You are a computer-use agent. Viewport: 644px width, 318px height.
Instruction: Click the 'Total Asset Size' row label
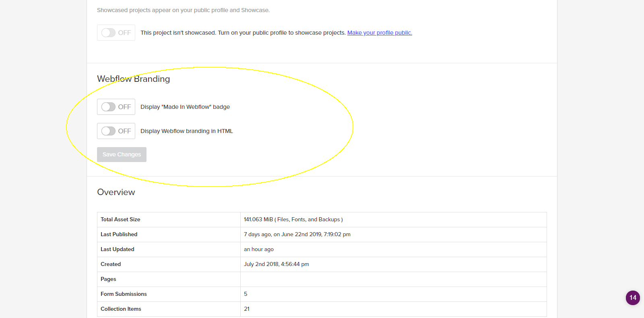pyautogui.click(x=120, y=220)
